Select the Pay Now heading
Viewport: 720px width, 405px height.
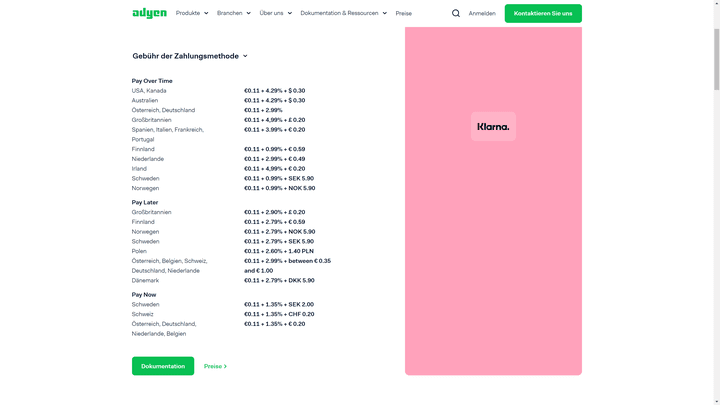pyautogui.click(x=144, y=294)
